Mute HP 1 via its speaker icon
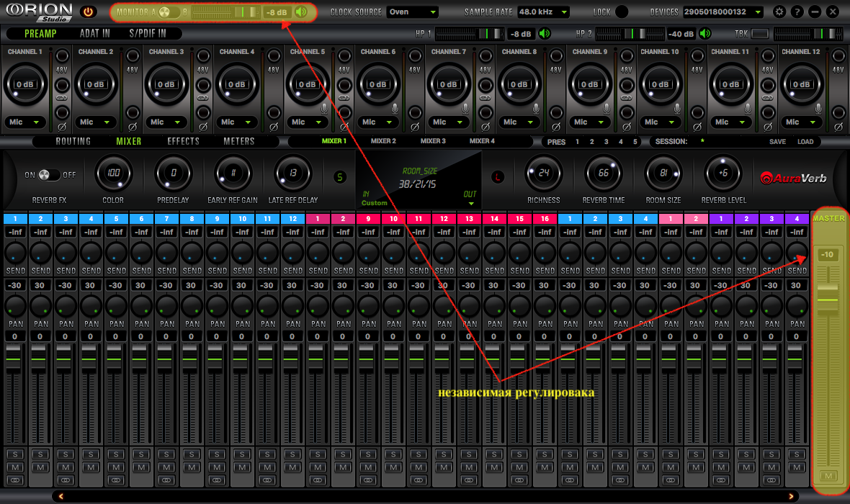The width and height of the screenshot is (850, 504). click(x=545, y=34)
